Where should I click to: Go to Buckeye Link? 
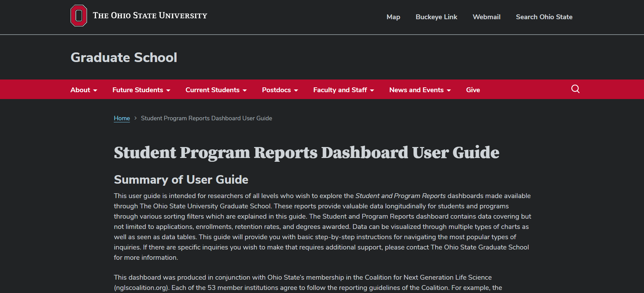point(436,17)
